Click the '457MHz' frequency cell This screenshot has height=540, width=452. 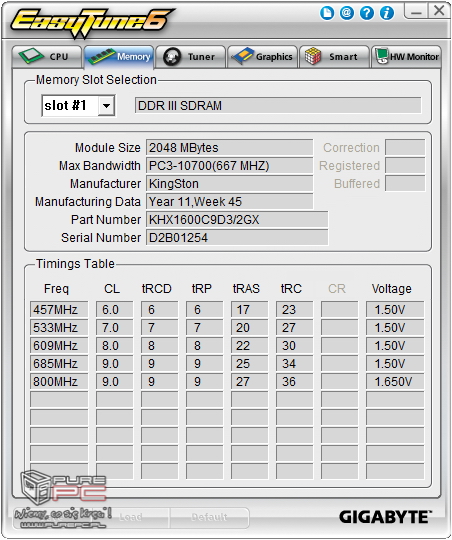pyautogui.click(x=59, y=310)
